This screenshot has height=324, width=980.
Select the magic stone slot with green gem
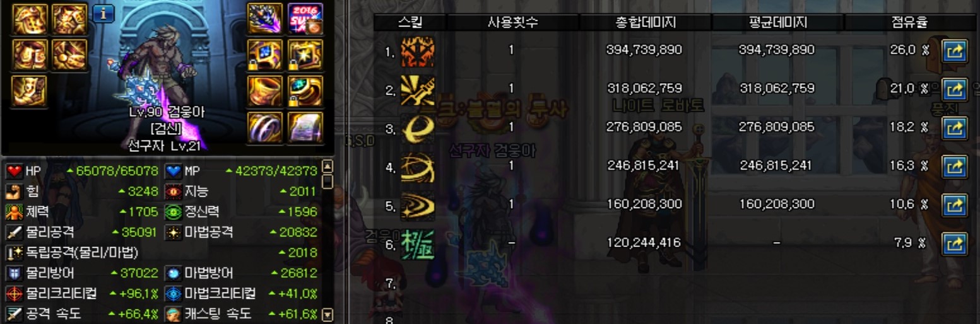(305, 91)
